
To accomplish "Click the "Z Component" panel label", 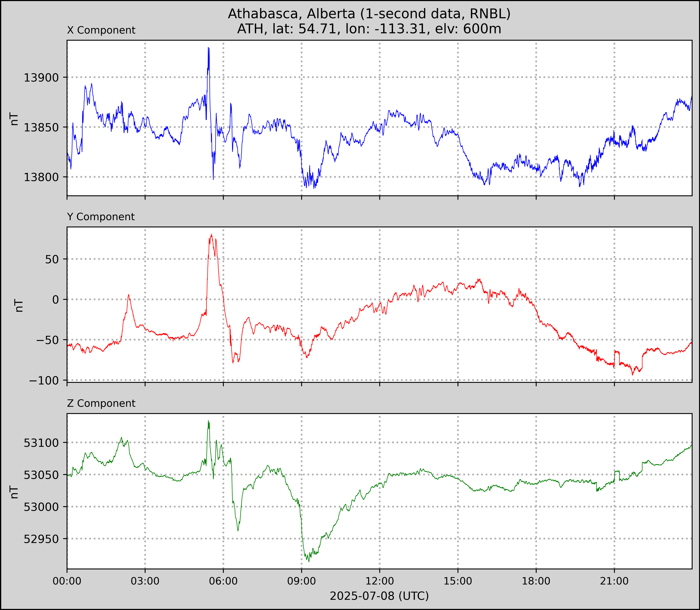I will click(101, 403).
